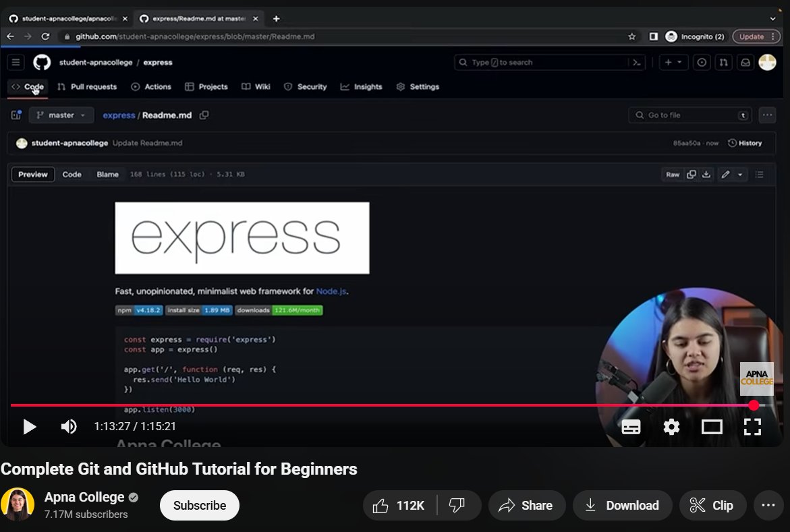790x532 pixels.
Task: Enter fullscreen mode
Action: coord(752,427)
